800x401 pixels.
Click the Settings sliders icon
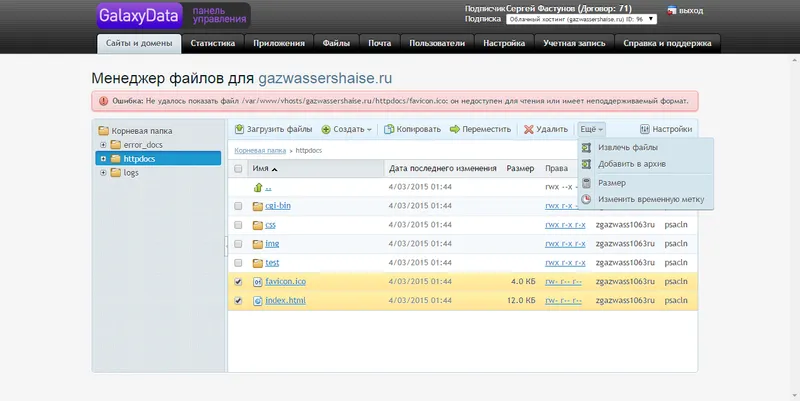point(645,129)
